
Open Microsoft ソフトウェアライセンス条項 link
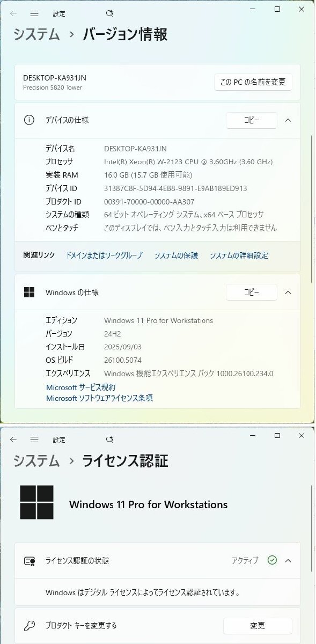point(99,398)
